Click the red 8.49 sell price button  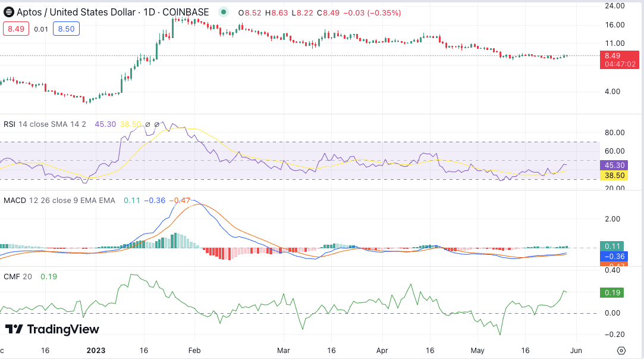(x=16, y=29)
